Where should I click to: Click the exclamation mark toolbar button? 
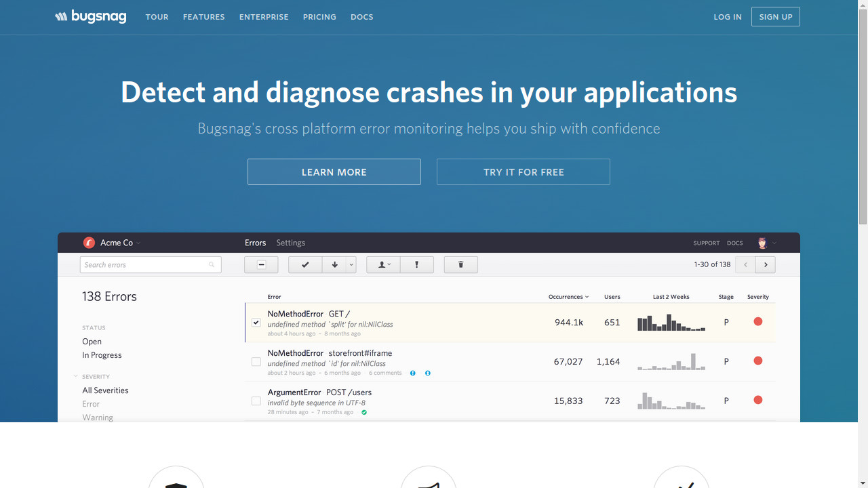(417, 265)
